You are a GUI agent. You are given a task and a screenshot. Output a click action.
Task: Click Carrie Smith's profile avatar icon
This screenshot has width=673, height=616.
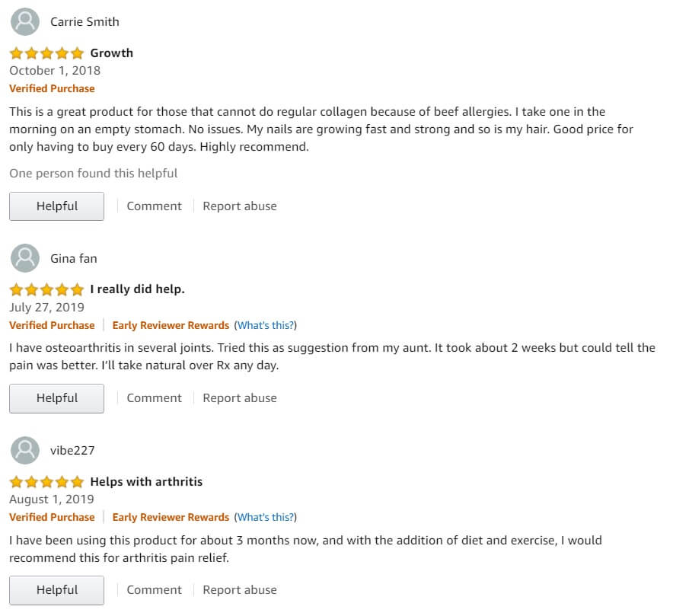(25, 21)
